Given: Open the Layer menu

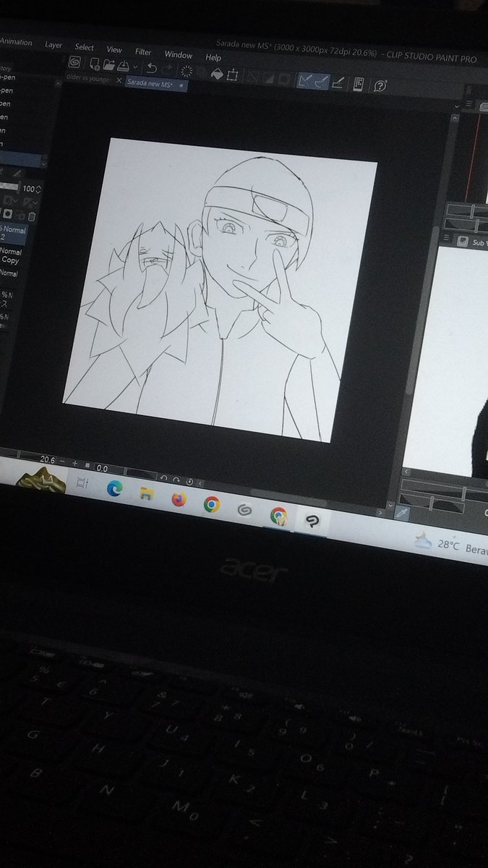Looking at the screenshot, I should pos(53,45).
